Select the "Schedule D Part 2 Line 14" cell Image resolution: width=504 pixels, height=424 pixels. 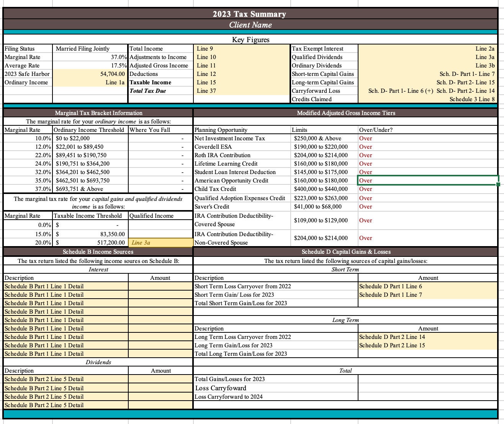[x=428, y=337]
